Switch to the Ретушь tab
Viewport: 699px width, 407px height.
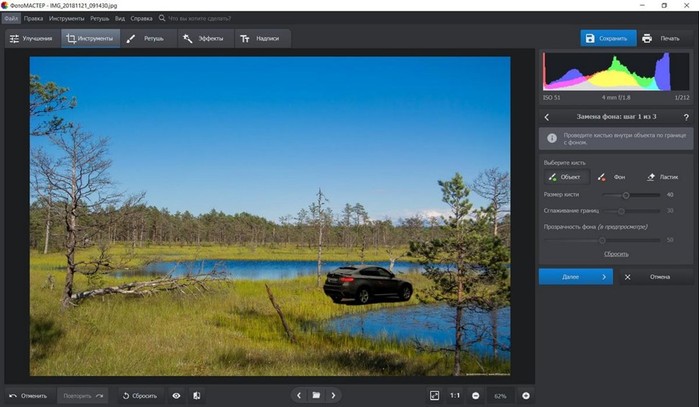(x=145, y=38)
